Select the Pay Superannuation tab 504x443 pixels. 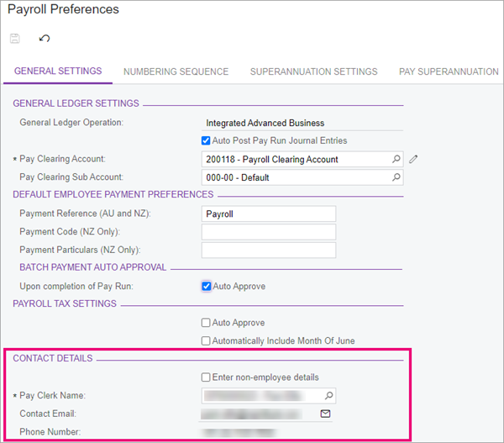(x=449, y=71)
